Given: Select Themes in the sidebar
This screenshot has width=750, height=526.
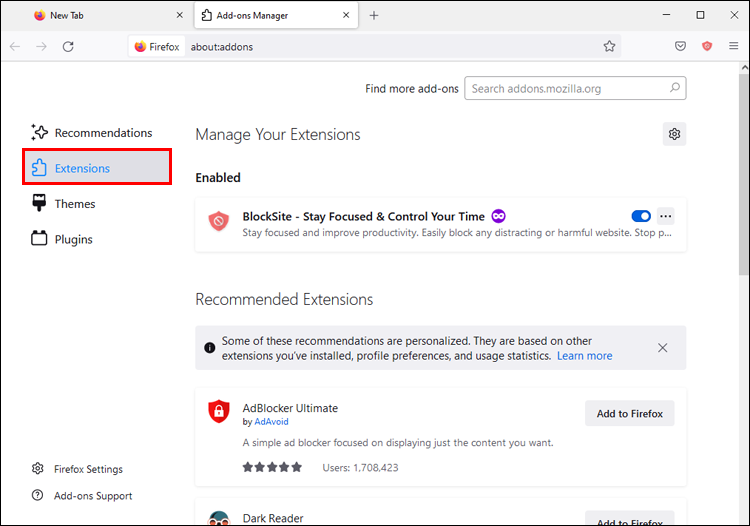Looking at the screenshot, I should pos(75,204).
